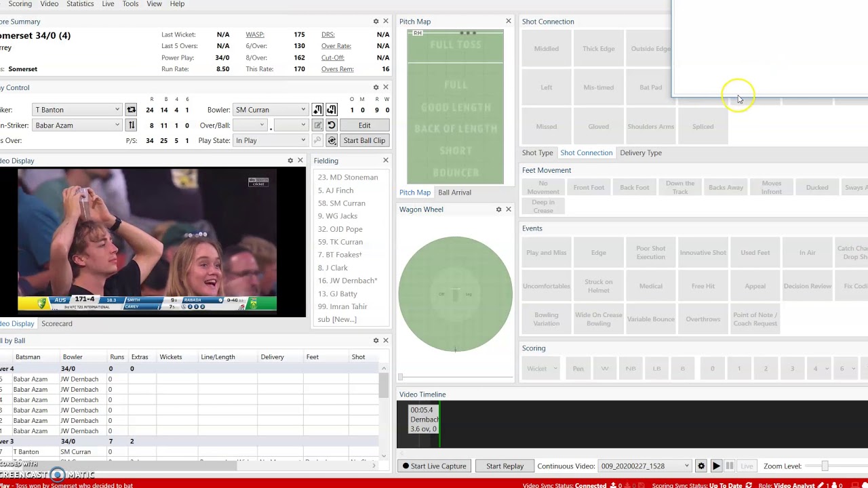This screenshot has width=868, height=488.
Task: Click the camera target icon beside Start Ball Clip
Action: click(x=332, y=140)
